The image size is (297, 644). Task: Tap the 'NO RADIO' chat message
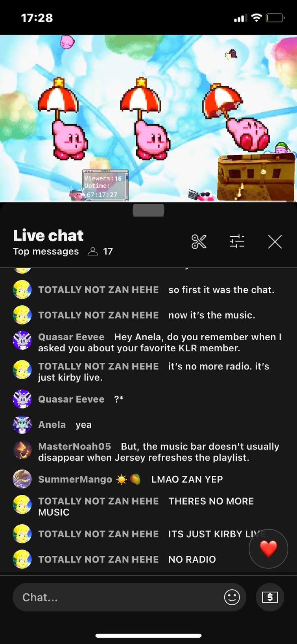192,559
